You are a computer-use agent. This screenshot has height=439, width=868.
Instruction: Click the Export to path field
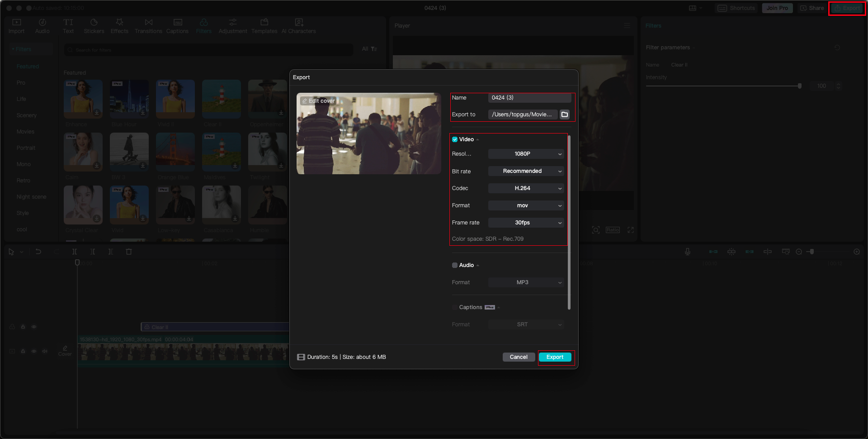pyautogui.click(x=523, y=115)
